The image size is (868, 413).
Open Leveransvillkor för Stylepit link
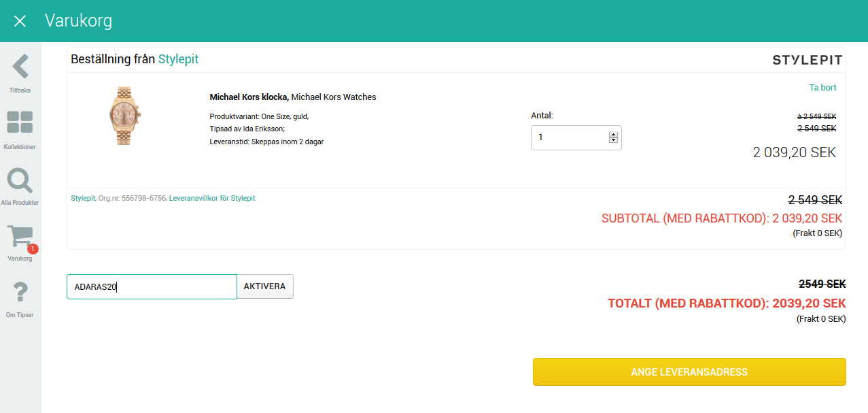212,198
